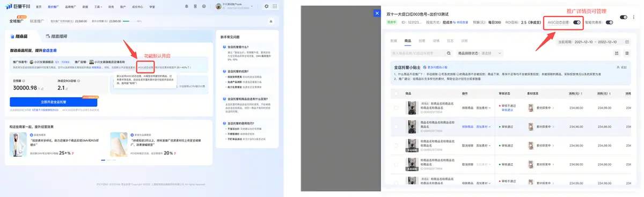Viewport: 644px width, 197px height.
Task: Expand 素材探索中 chevron in second row
Action: point(554,127)
